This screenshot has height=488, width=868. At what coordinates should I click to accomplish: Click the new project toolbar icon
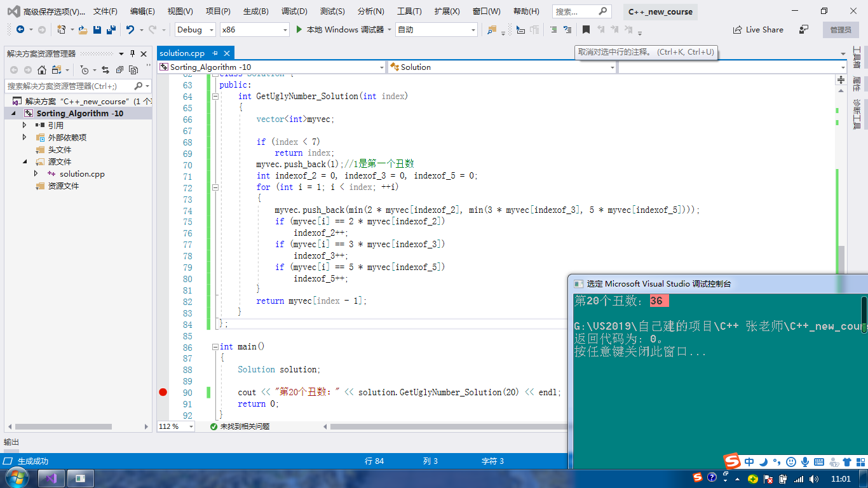pos(62,30)
